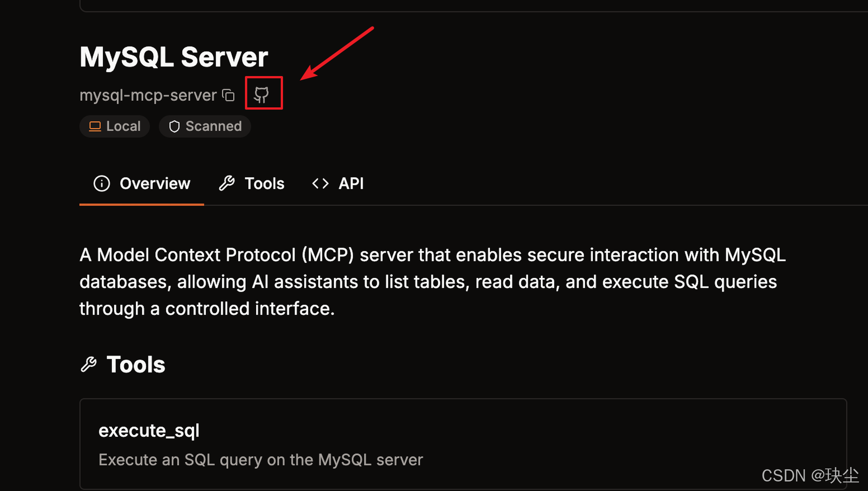Click the copy icon beside mysql-mcp-server
Screen dimensions: 868x491
point(228,95)
